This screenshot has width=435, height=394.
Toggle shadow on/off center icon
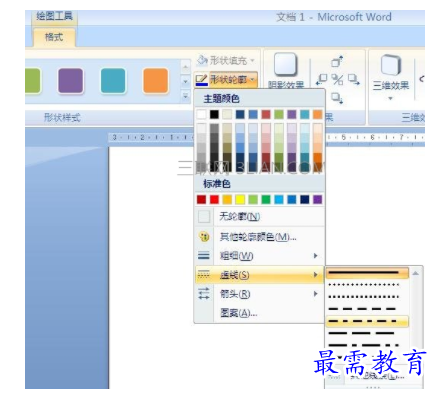(337, 80)
